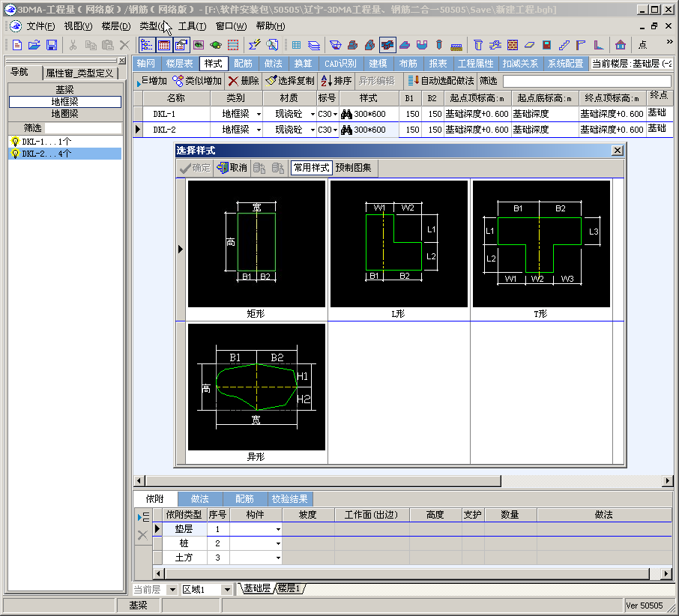Click 取消 in the style dialog
The height and width of the screenshot is (616, 679).
232,168
